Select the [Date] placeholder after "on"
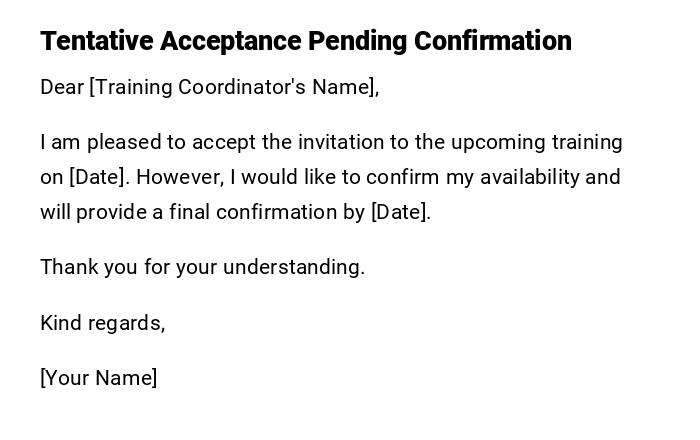 tap(98, 177)
